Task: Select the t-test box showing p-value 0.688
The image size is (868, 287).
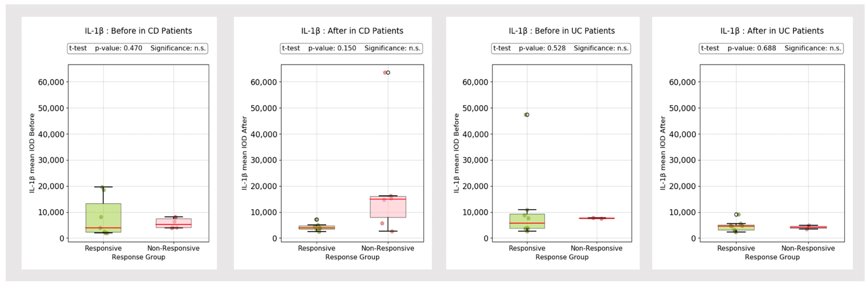Action: pyautogui.click(x=771, y=48)
